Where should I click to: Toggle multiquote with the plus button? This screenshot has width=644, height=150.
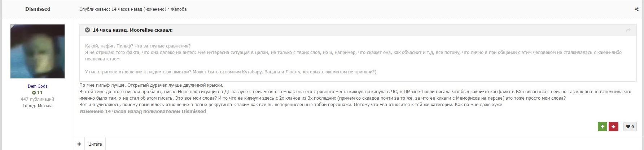coord(79,144)
